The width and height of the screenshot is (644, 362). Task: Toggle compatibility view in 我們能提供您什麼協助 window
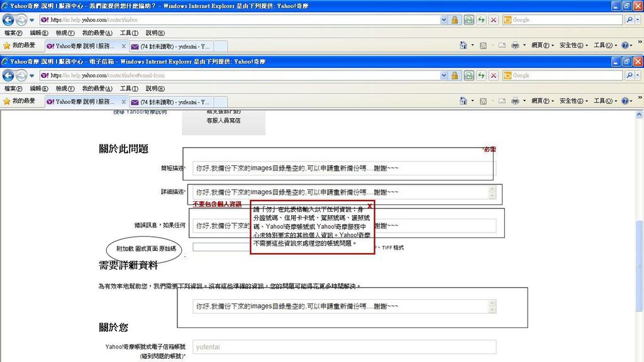[469, 19]
